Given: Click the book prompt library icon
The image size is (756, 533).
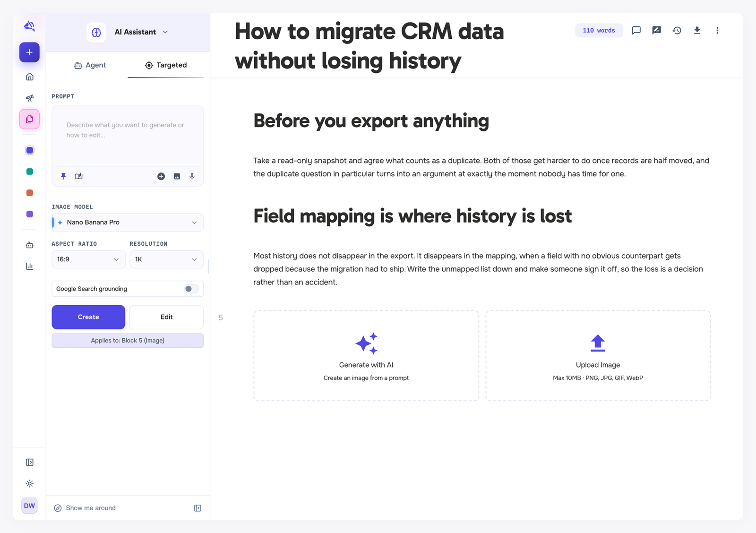Looking at the screenshot, I should coord(78,176).
